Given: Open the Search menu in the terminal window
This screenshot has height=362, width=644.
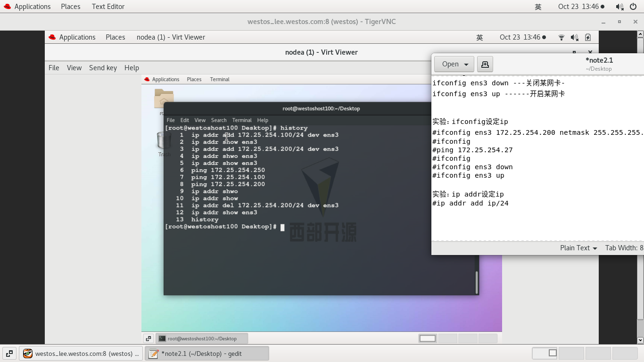Looking at the screenshot, I should tap(218, 120).
